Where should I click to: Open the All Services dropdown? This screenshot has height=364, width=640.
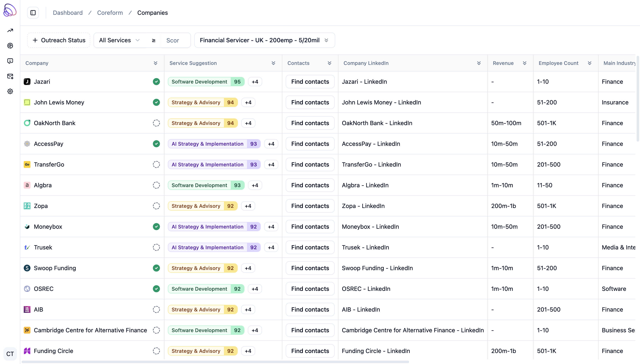pos(119,40)
